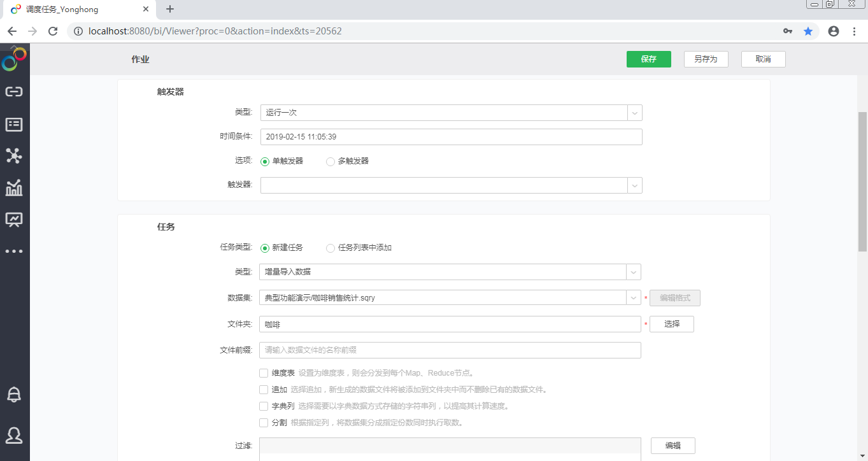
Task: Open the notification bell icon in sidebar
Action: (x=14, y=394)
